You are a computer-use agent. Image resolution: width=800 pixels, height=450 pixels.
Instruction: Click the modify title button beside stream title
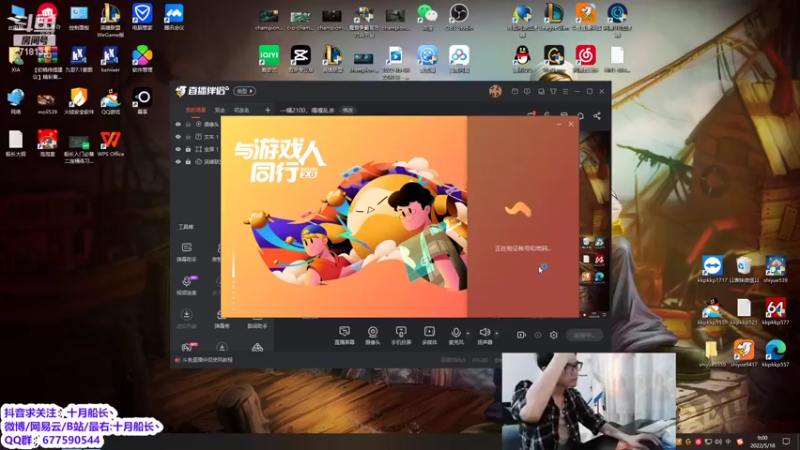tap(347, 110)
